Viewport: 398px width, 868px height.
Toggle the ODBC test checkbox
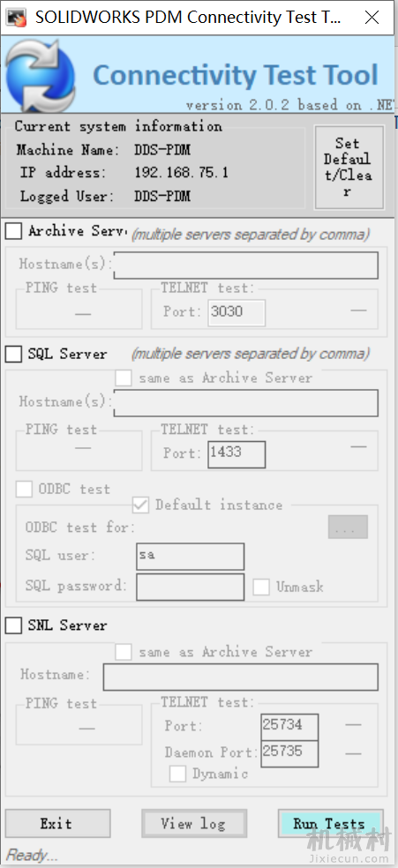[24, 489]
